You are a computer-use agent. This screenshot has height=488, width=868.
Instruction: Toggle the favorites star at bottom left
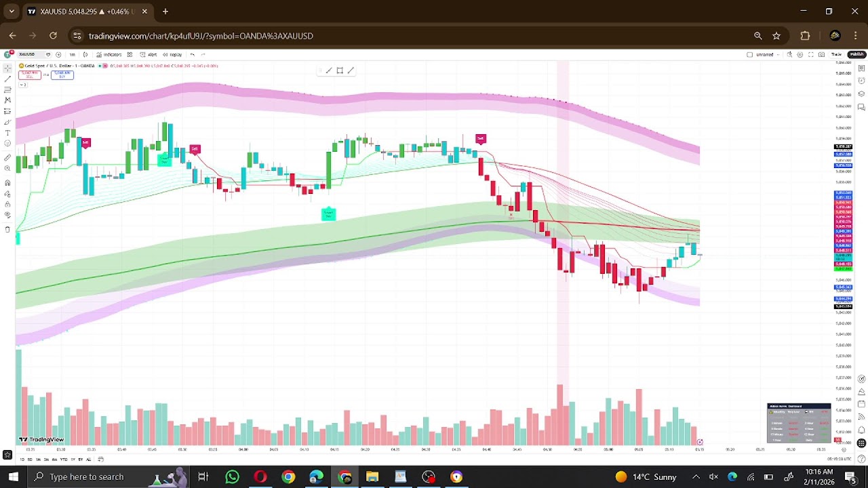(7, 455)
